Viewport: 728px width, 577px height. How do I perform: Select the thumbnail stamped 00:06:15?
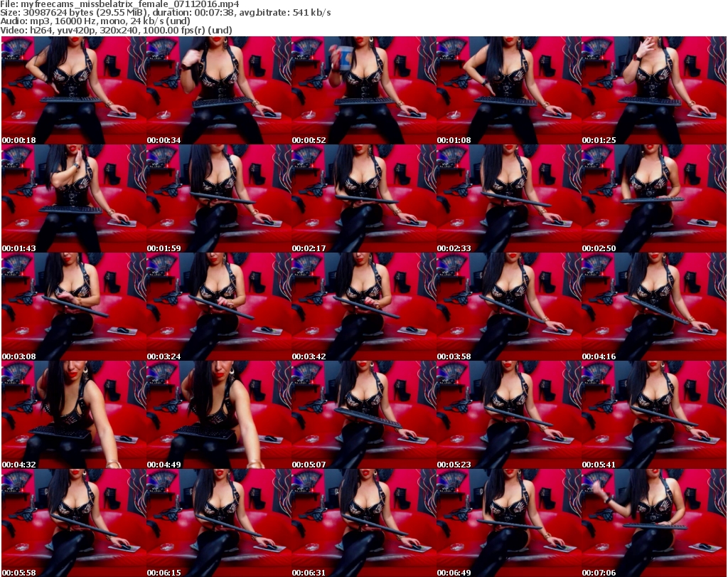(x=219, y=523)
